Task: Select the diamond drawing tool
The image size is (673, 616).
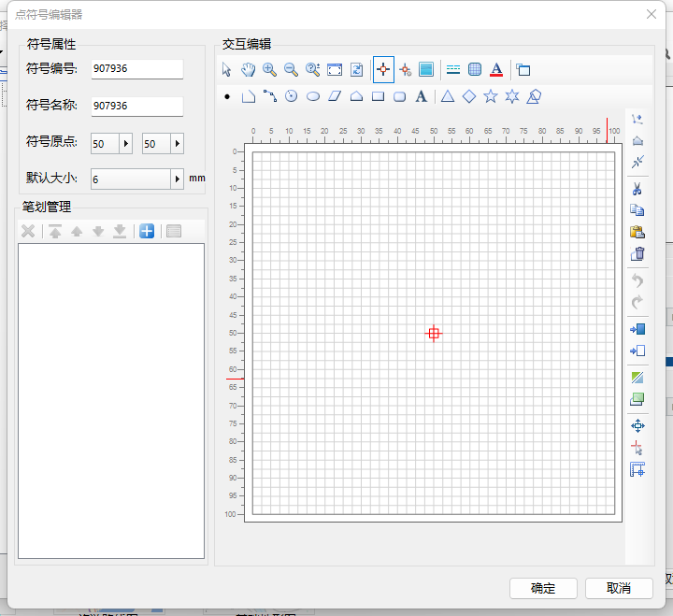Action: 469,96
